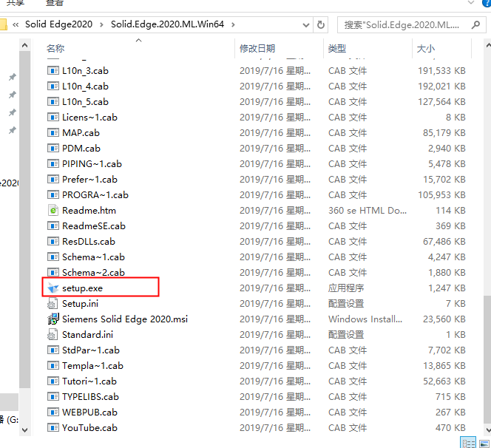Click the 360 se HTML Do... type cell
The height and width of the screenshot is (448, 491).
point(368,211)
